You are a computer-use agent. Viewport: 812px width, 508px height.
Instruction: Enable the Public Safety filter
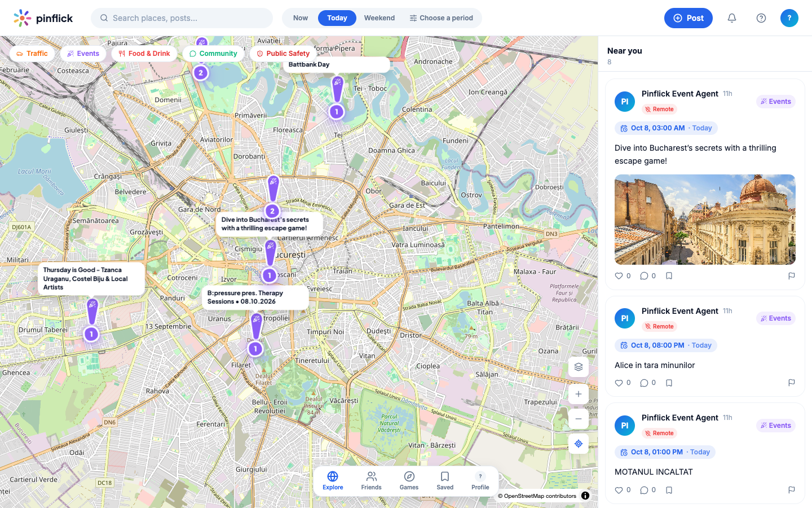pyautogui.click(x=283, y=54)
